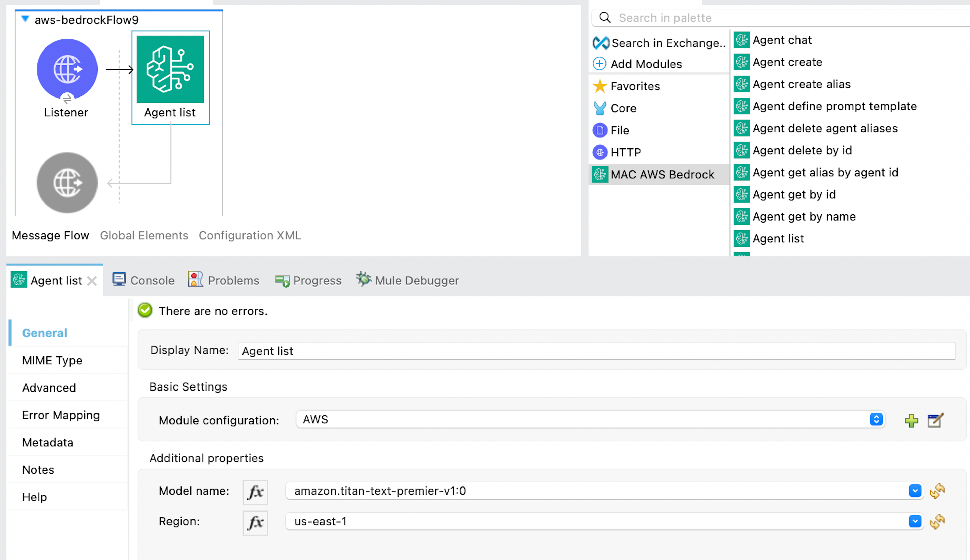
Task: Select the Help section
Action: [x=68, y=497]
